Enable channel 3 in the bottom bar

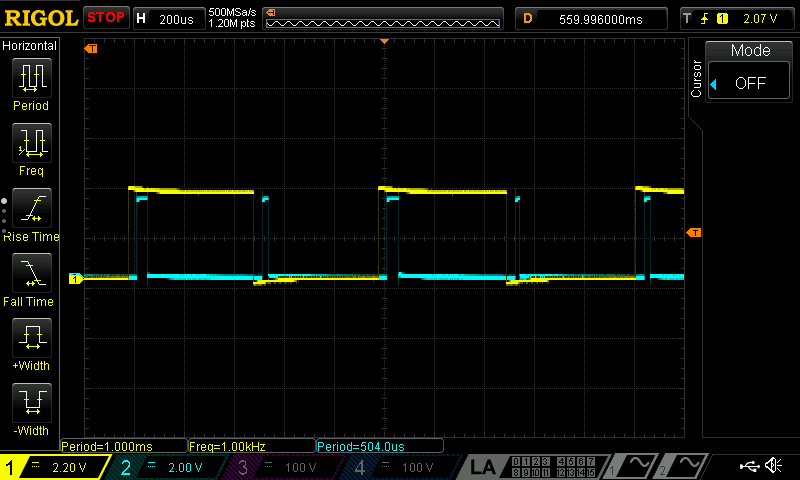click(x=285, y=467)
